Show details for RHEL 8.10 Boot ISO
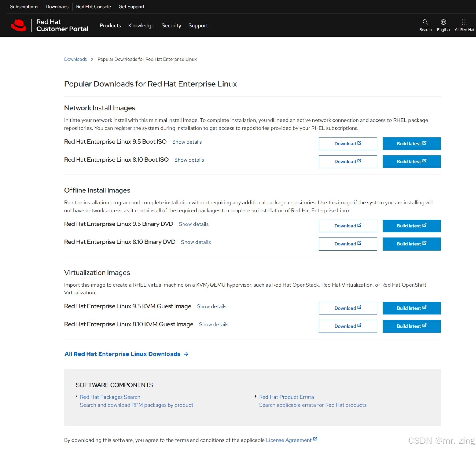The width and height of the screenshot is (476, 449). pos(189,160)
